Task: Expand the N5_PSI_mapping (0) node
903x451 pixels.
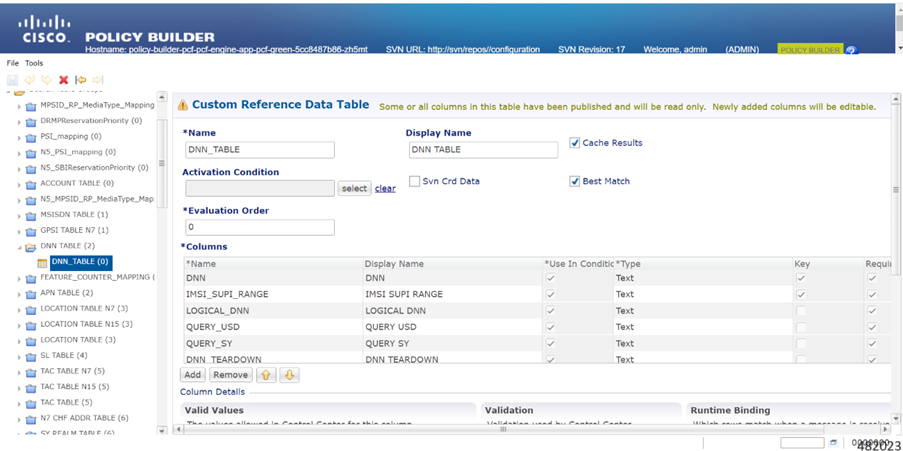Action: [19, 154]
